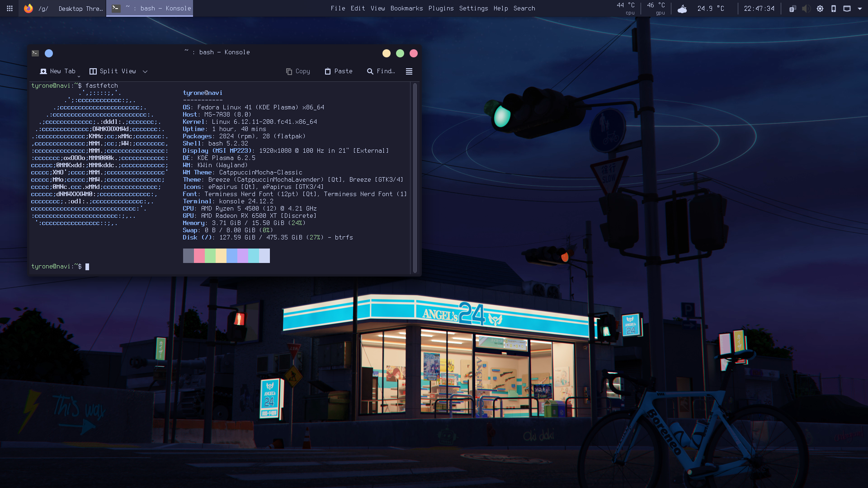Open a New Tab in Konsole
Viewport: 868px width, 488px height.
[x=57, y=71]
